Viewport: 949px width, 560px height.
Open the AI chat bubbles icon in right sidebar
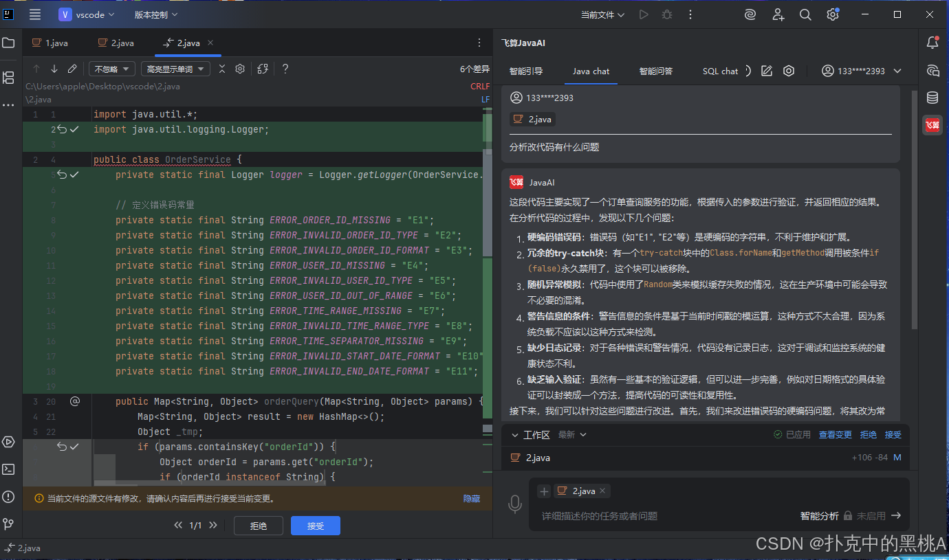[932, 70]
